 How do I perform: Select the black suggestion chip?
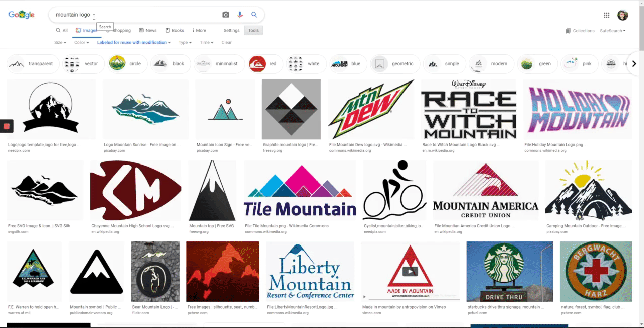click(x=171, y=64)
